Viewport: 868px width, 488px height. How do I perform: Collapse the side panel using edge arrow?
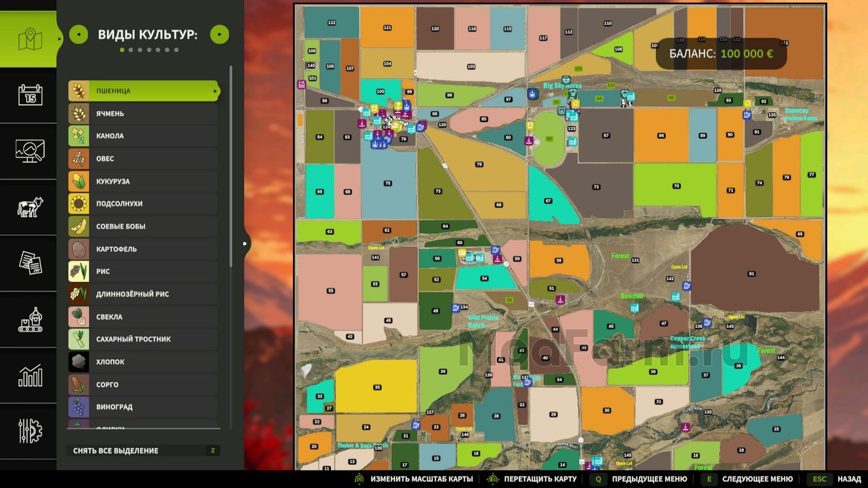245,243
